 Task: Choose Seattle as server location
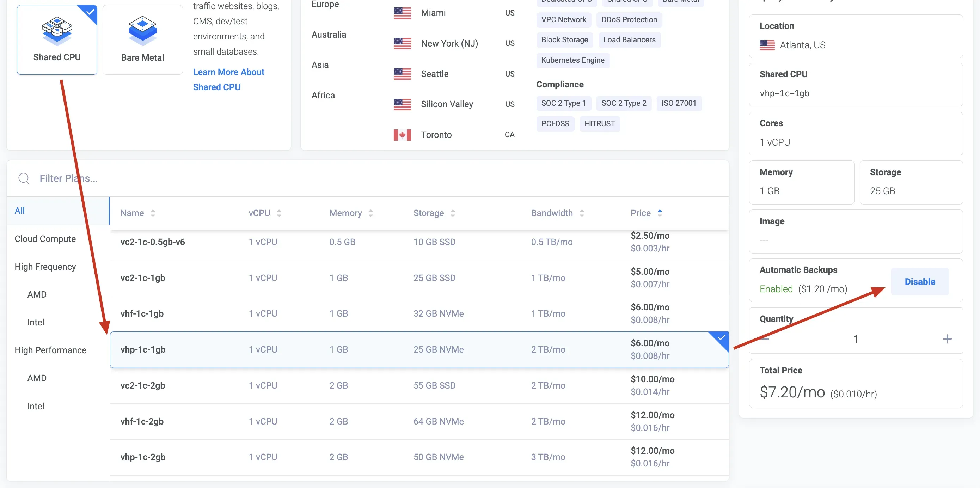tap(434, 74)
